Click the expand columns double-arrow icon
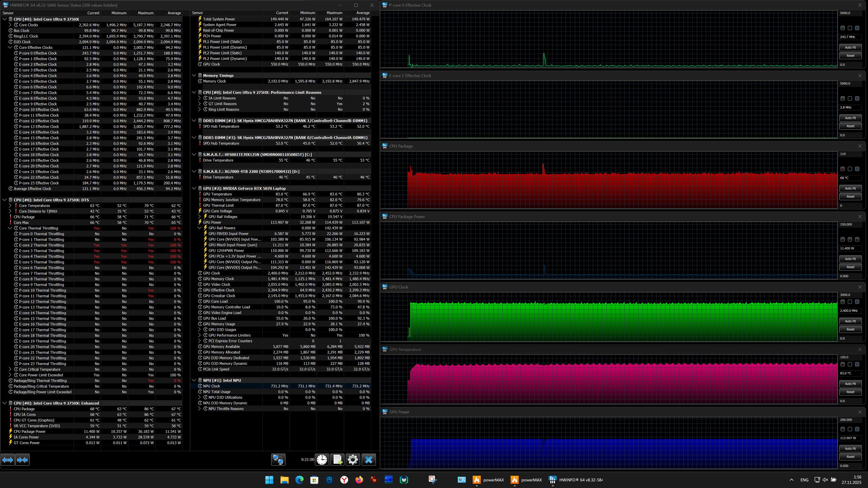Screen dimensions: 868x488 click(x=8, y=460)
